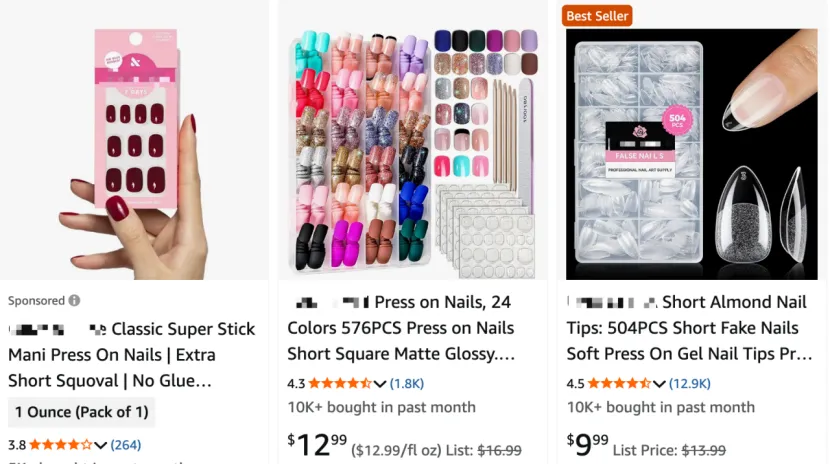Click the 4.3 star rating stars
Viewport: 830px width, 464px height.
[x=340, y=383]
